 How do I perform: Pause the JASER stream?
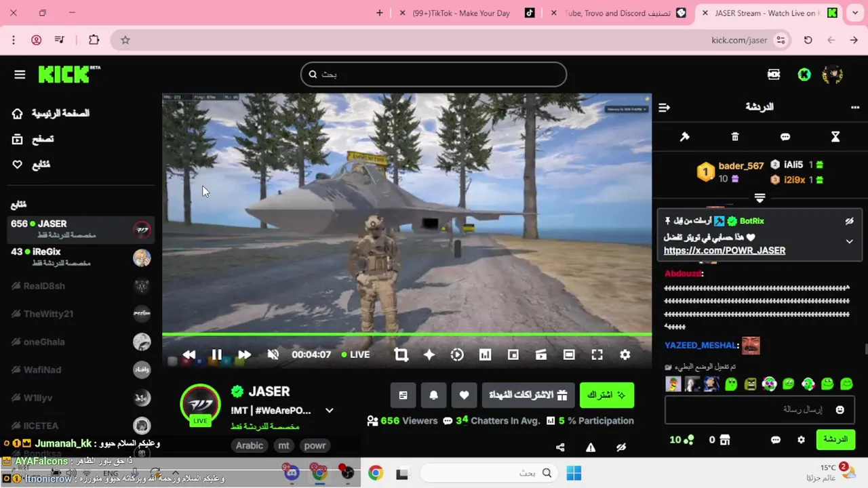[217, 354]
